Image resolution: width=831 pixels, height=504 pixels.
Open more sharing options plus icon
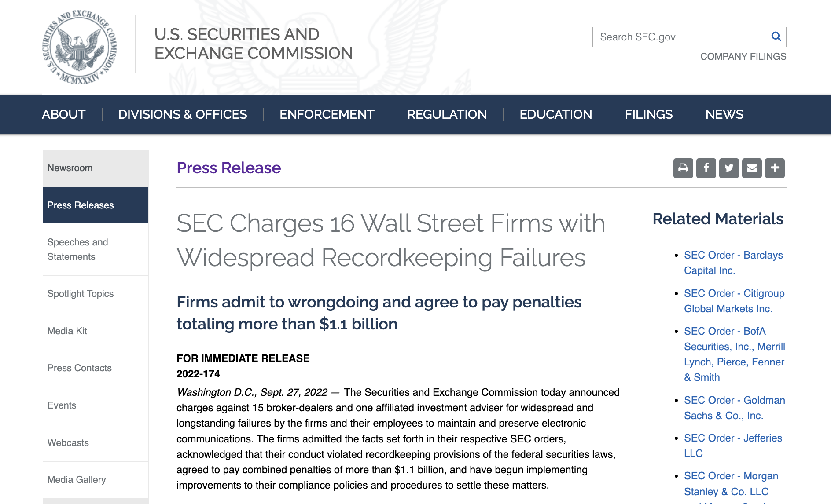pyautogui.click(x=775, y=168)
